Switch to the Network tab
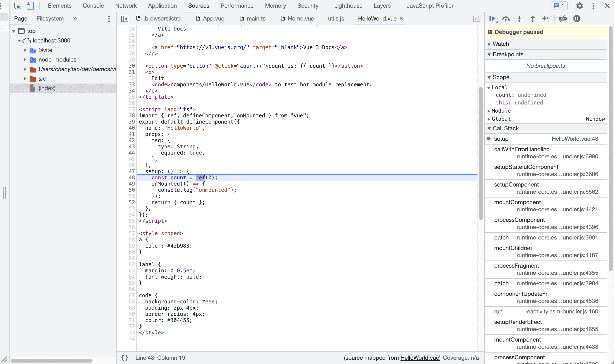This screenshot has width=614, height=364. coord(126,6)
